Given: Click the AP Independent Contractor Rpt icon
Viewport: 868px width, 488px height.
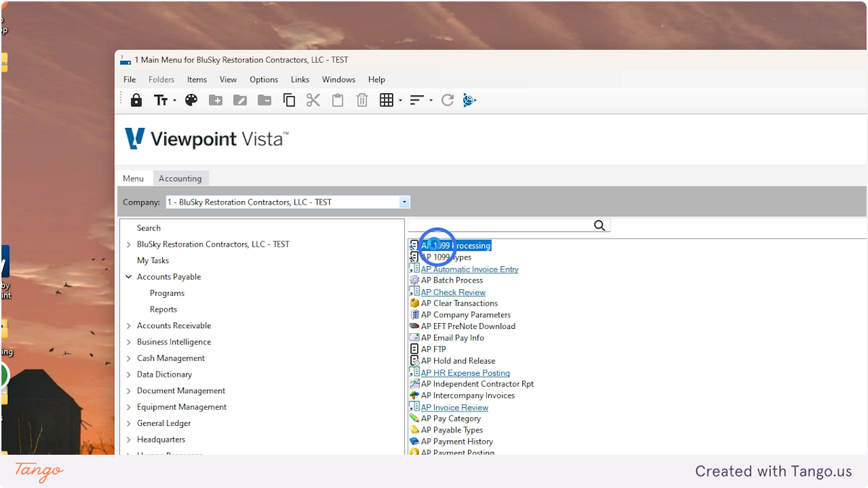Looking at the screenshot, I should pos(414,384).
